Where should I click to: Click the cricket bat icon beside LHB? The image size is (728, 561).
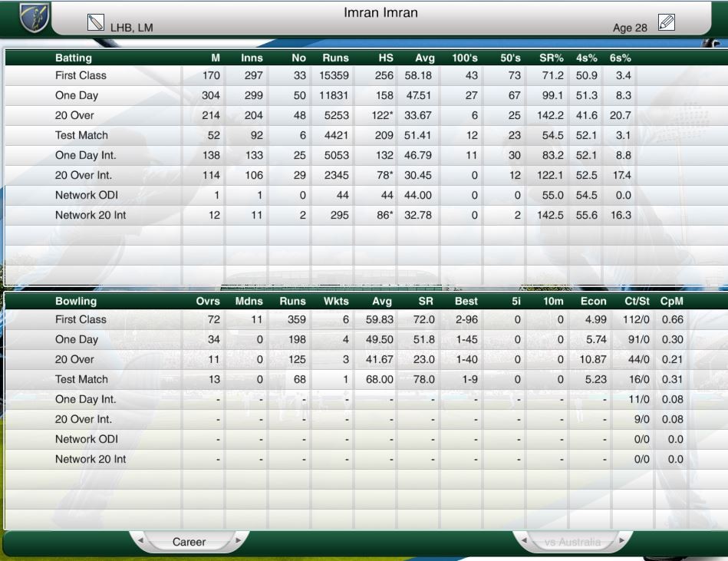tap(96, 22)
